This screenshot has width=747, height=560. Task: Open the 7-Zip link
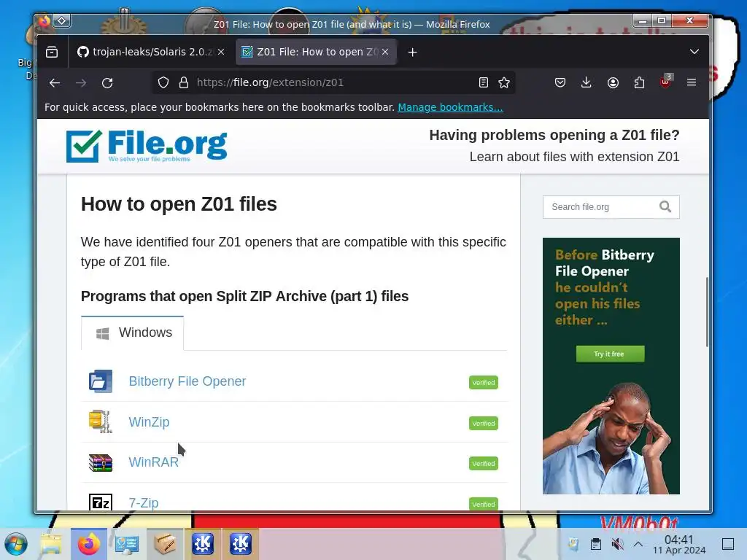pos(144,503)
